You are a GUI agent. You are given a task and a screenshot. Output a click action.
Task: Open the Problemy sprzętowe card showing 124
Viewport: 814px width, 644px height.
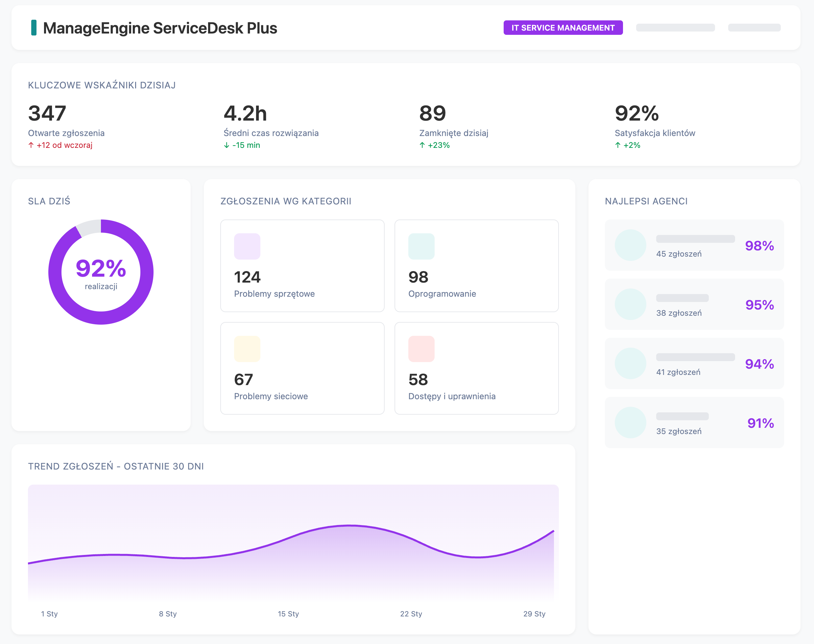coord(302,266)
